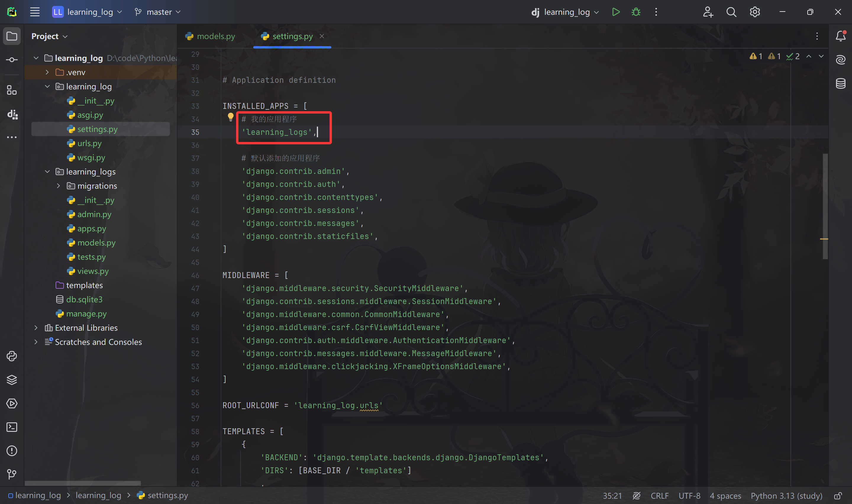Open the master branch dropdown

pos(158,12)
